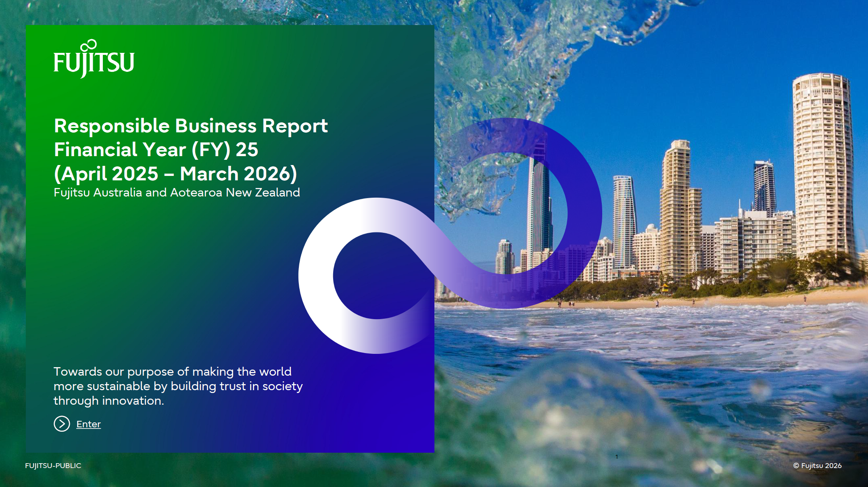This screenshot has width=868, height=487.
Task: Click 'Fujitsu Australia and Aotearoa New Zealand' subtitle
Action: point(177,193)
